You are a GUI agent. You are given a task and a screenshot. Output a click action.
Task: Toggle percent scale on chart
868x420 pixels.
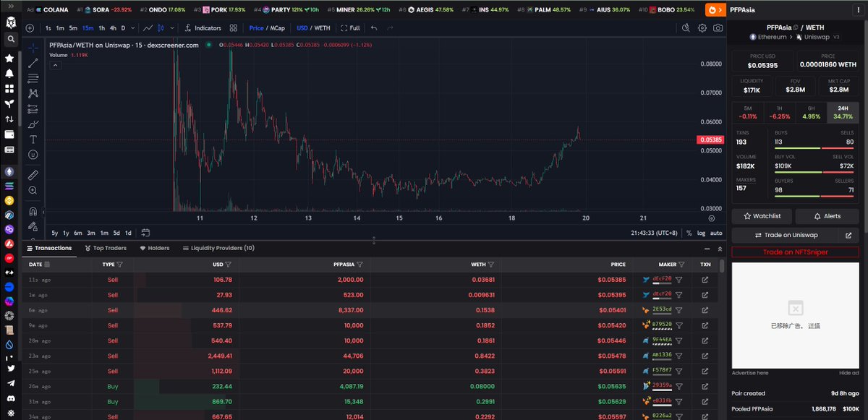pos(689,233)
